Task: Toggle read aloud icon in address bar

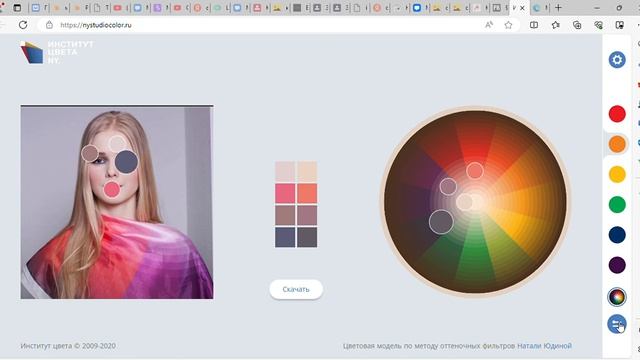Action: click(489, 25)
